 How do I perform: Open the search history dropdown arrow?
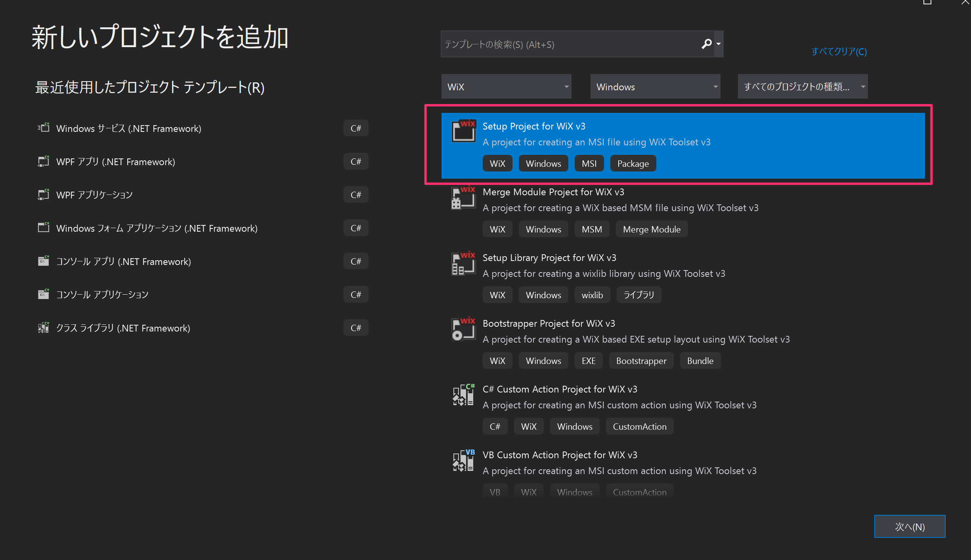pyautogui.click(x=718, y=44)
